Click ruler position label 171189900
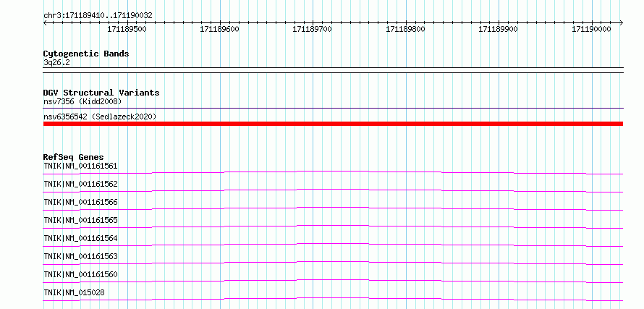 click(499, 29)
